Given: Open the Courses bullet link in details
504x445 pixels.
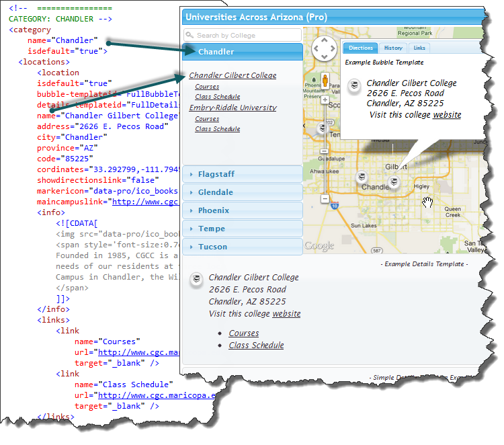Looking at the screenshot, I should pos(244,333).
